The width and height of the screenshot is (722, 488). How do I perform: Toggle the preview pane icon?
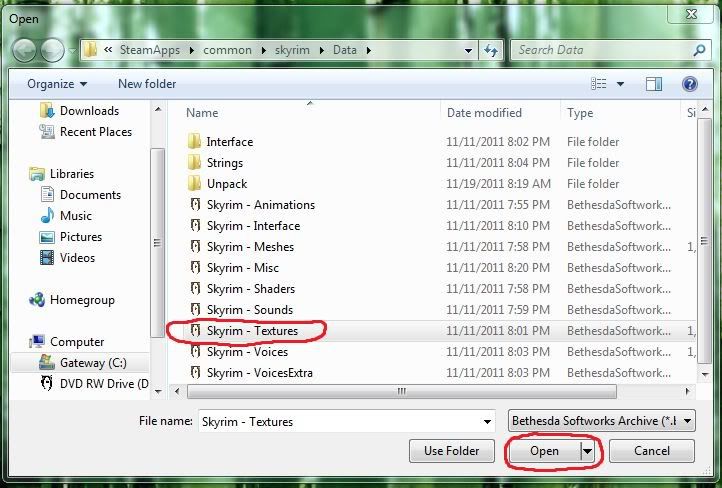point(654,84)
